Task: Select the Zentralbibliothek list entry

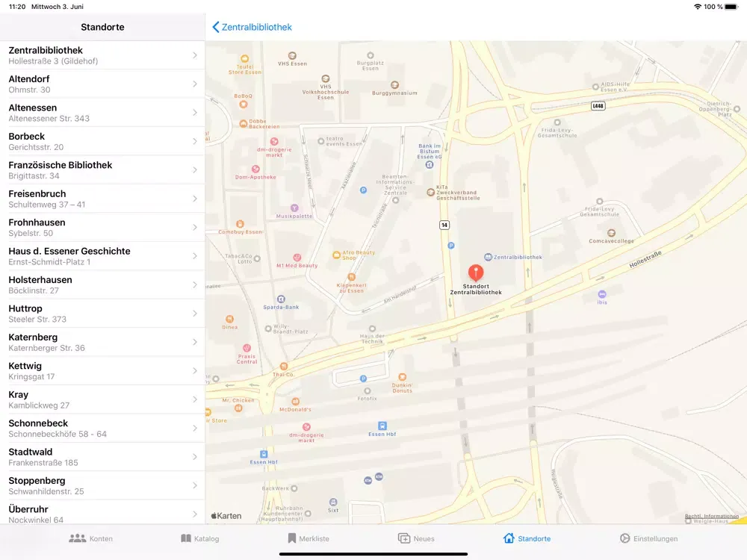Action: (x=102, y=55)
